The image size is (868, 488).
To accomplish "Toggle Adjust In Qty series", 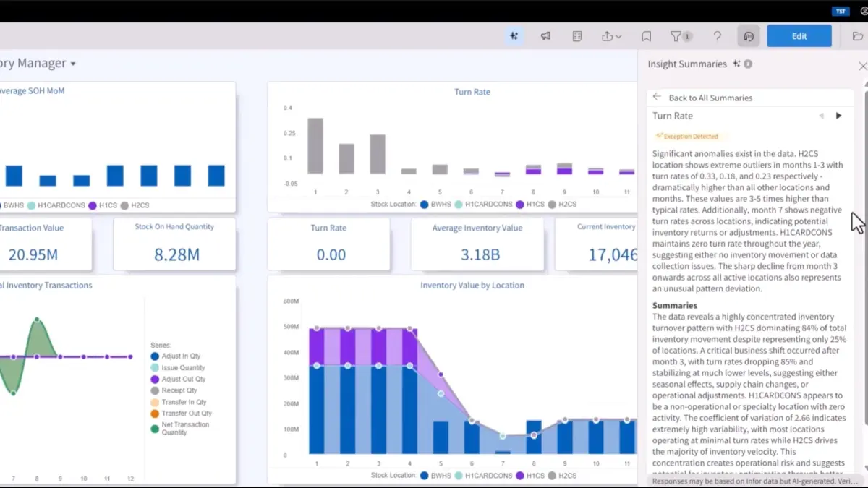I will tap(176, 356).
